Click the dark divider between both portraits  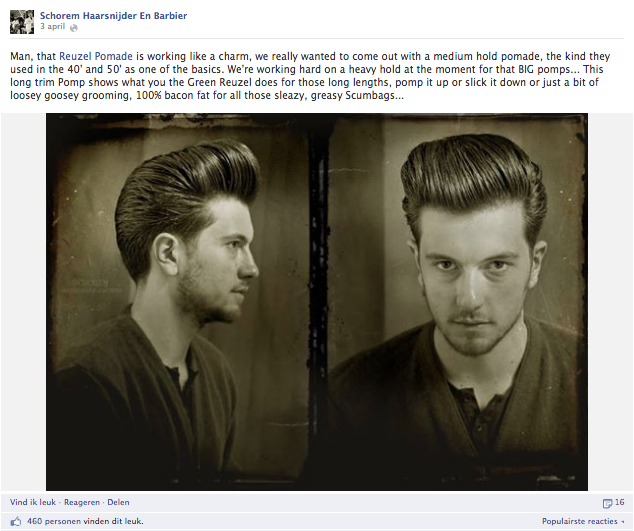319,301
